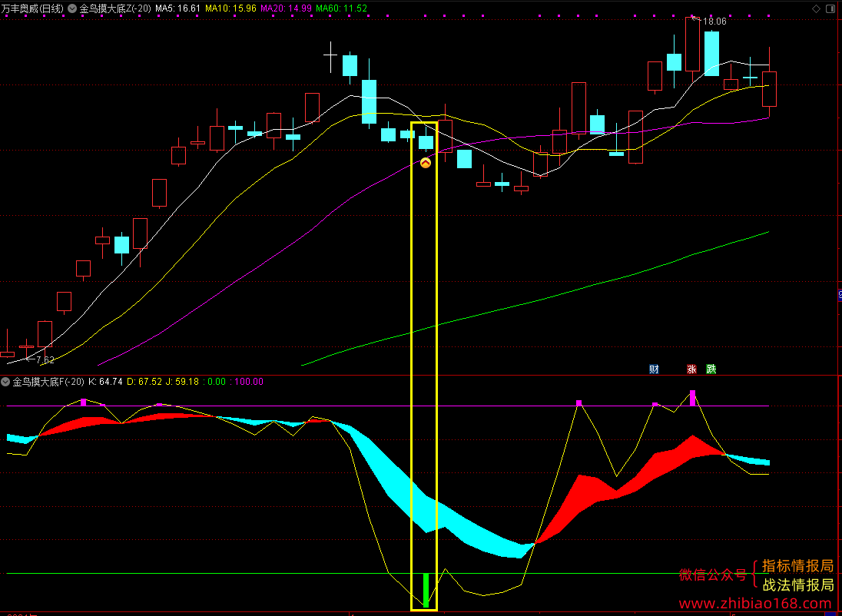Click the 18.06 high price label
842x616 pixels.
pyautogui.click(x=714, y=22)
